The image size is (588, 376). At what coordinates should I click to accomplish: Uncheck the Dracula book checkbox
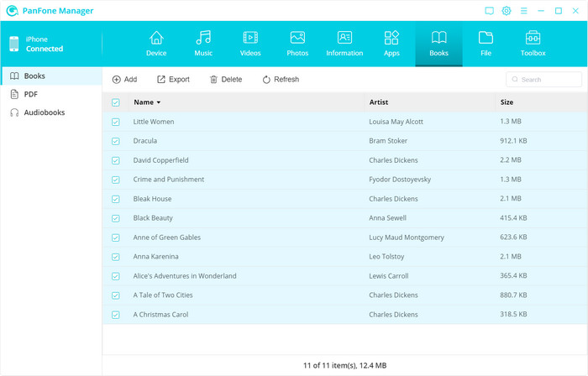point(116,141)
